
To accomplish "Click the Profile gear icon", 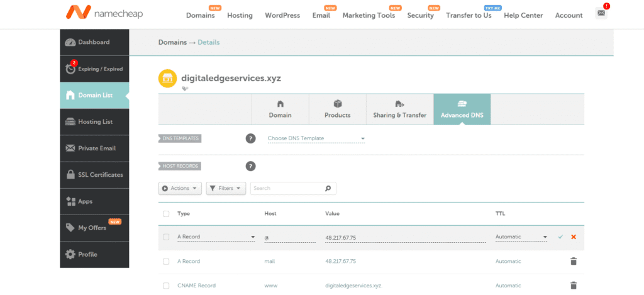I will [70, 254].
